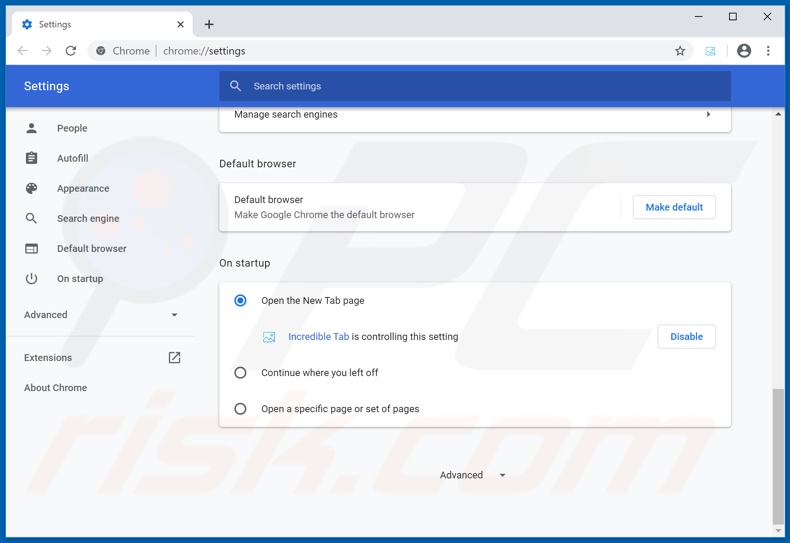This screenshot has height=543, width=790.
Task: Click the vertical scrollbar thumb
Action: tap(778, 456)
